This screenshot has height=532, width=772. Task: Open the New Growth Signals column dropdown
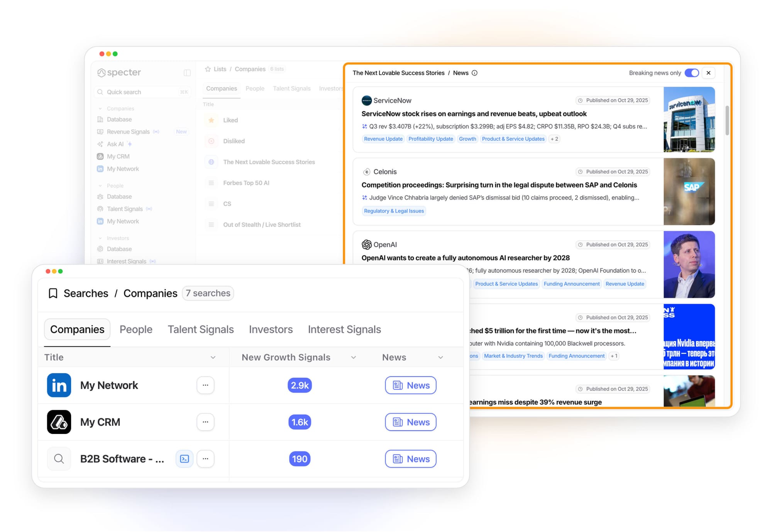click(x=353, y=358)
